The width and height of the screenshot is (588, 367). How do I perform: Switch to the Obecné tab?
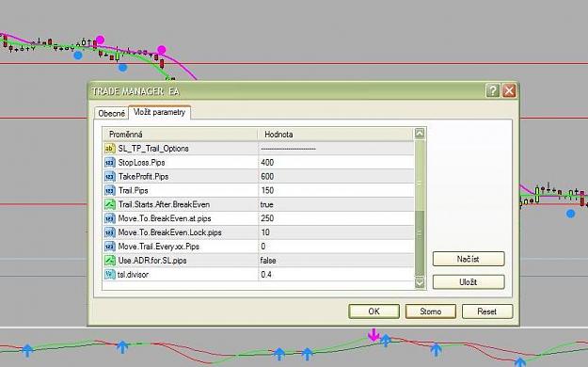click(111, 113)
